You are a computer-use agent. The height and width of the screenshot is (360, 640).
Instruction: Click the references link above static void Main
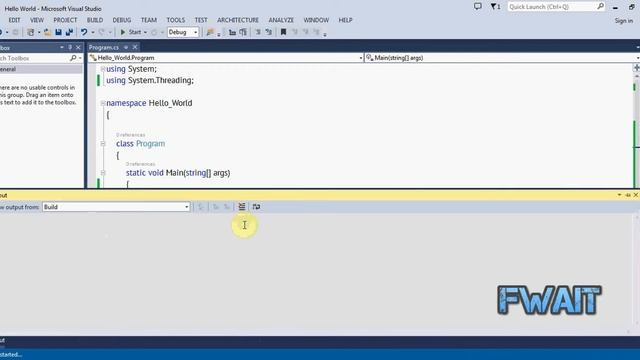[140, 164]
